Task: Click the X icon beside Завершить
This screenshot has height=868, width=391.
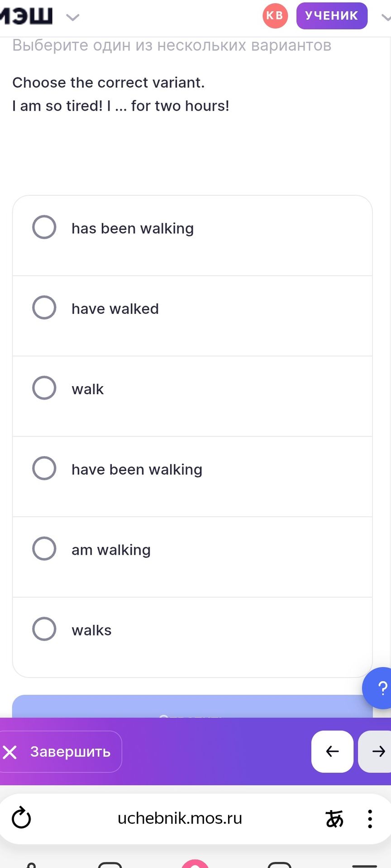Action: pos(10,752)
